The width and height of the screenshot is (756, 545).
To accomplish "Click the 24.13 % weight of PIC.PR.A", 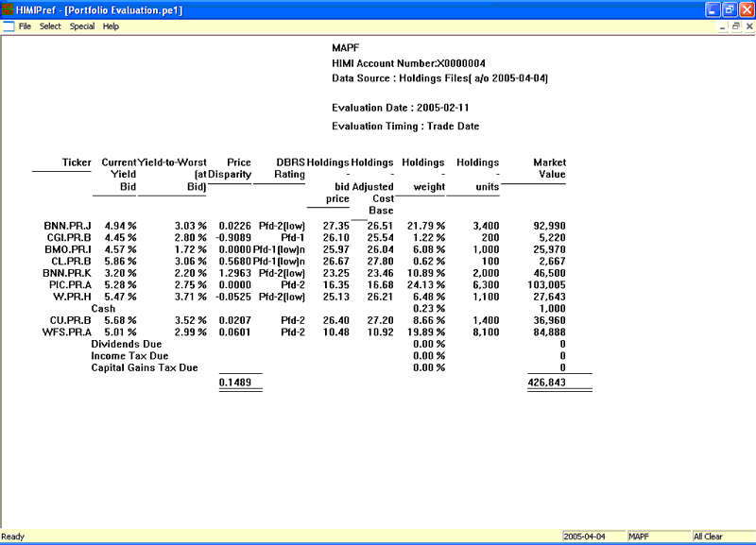I will [426, 285].
